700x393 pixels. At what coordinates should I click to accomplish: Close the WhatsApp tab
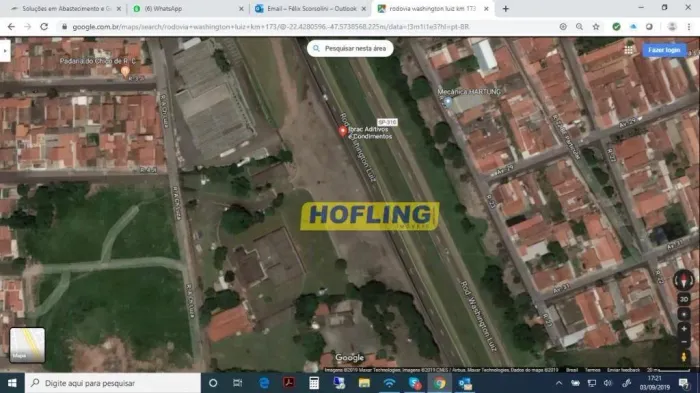click(241, 8)
